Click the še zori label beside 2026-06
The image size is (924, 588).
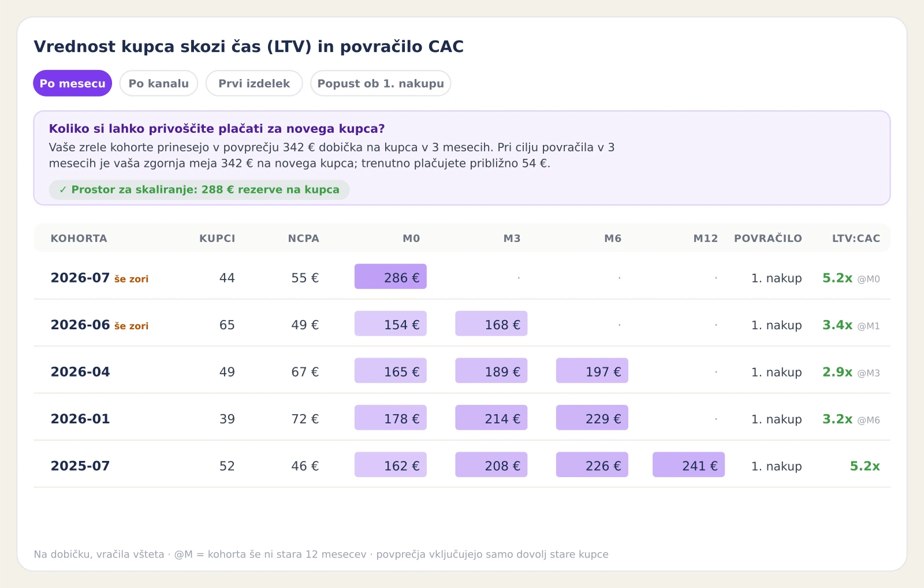pos(132,326)
